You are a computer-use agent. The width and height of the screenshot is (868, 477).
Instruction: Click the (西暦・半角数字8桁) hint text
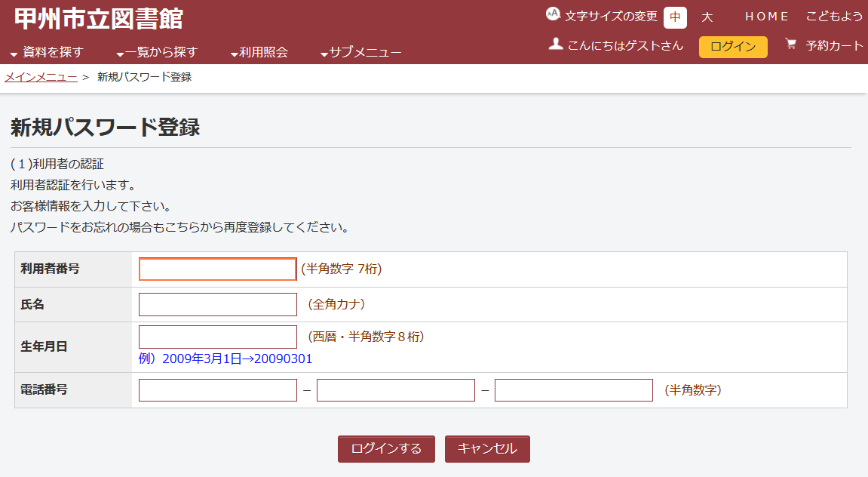[x=366, y=337]
